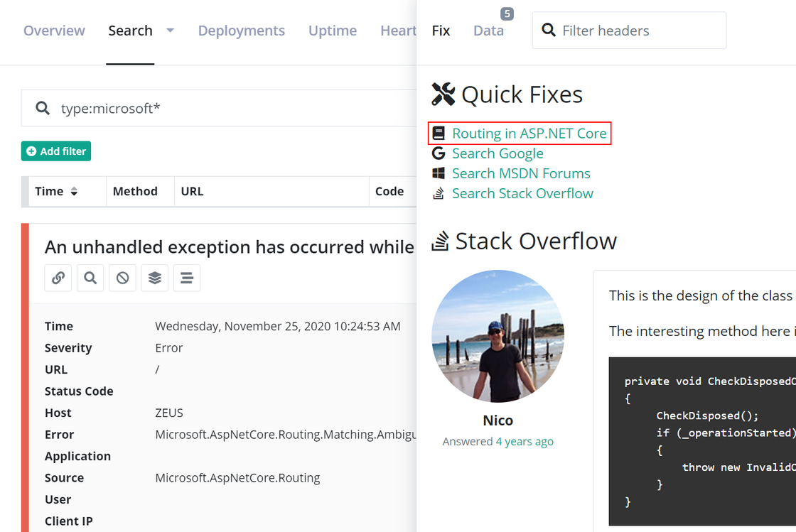Click the lines menu icon button
Viewport: 796px width, 532px height.
pyautogui.click(x=187, y=278)
